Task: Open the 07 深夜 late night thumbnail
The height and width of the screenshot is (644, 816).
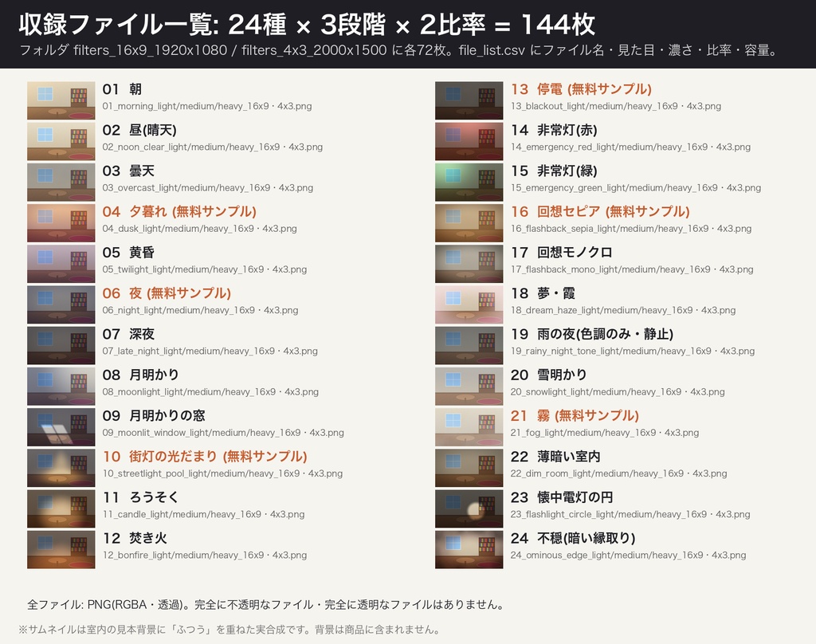Action: [61, 346]
